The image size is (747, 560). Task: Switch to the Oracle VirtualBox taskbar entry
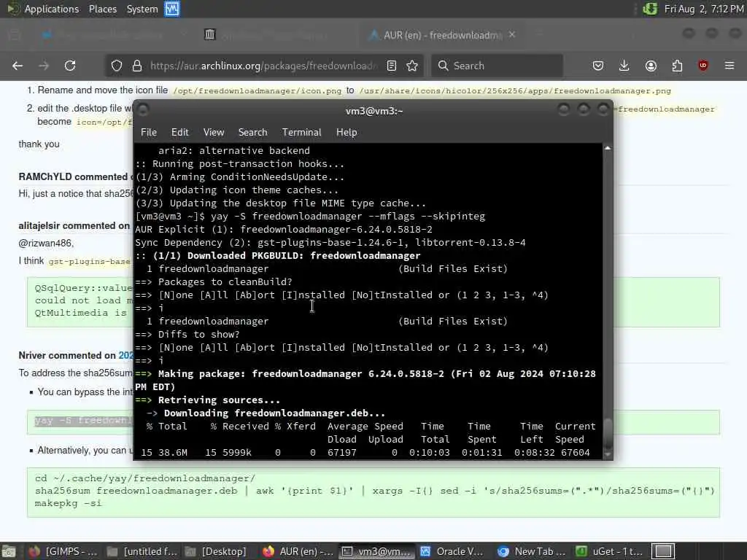point(452,551)
